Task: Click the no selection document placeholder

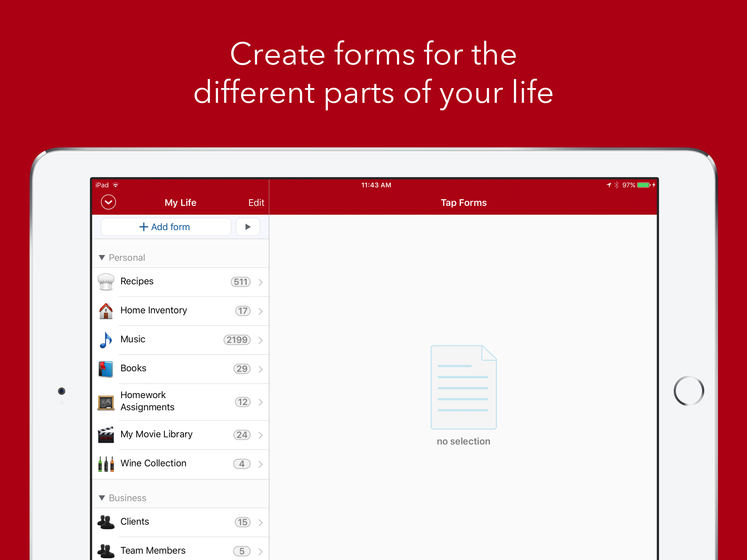Action: 463,387
